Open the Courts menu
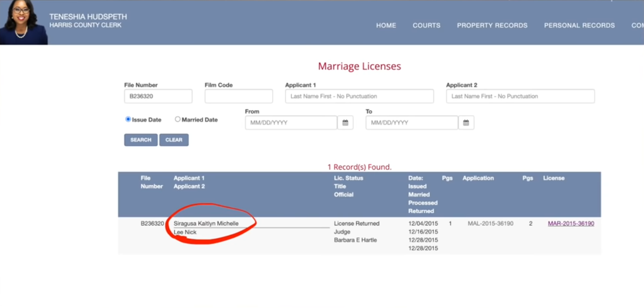Viewport: 644px width, 308px height. point(427,26)
